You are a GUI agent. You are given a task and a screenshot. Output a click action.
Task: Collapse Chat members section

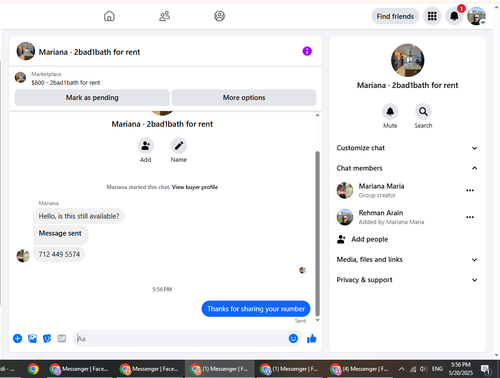pos(407,168)
